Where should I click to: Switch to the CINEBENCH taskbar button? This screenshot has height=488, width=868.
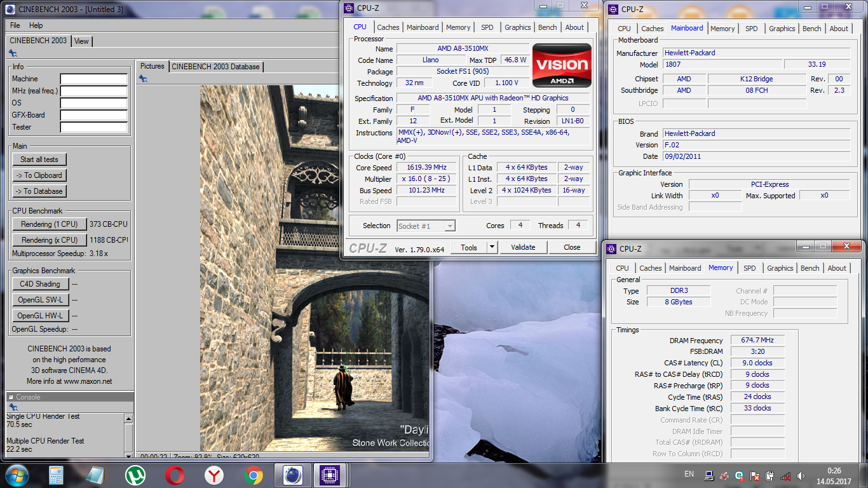(x=292, y=475)
